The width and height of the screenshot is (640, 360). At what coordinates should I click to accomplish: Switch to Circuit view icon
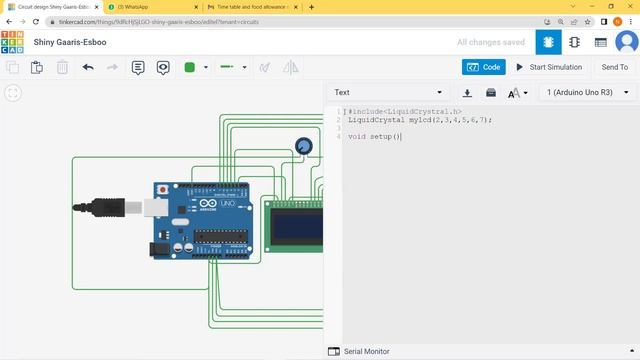tap(548, 42)
